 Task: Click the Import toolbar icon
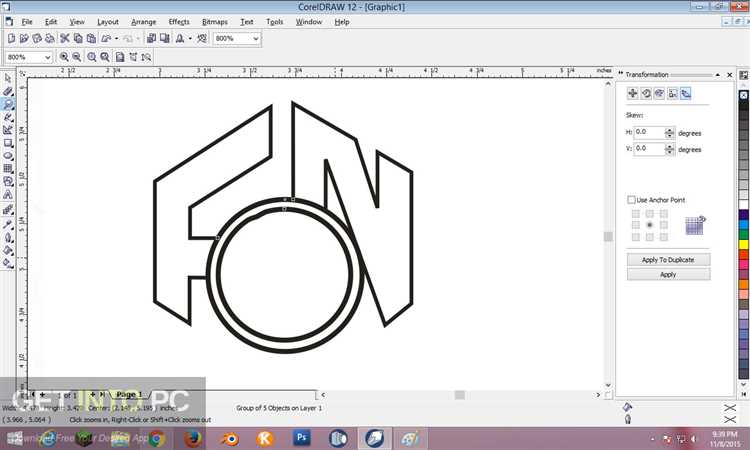[x=151, y=38]
